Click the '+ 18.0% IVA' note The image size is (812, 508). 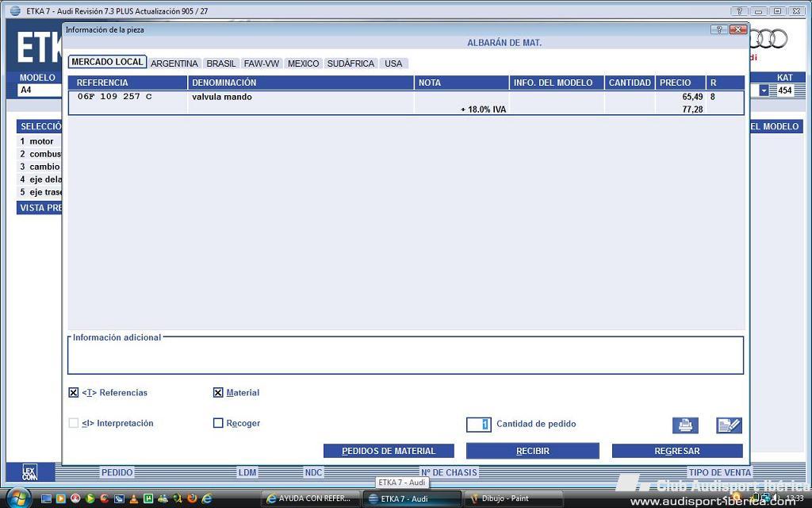(x=483, y=110)
